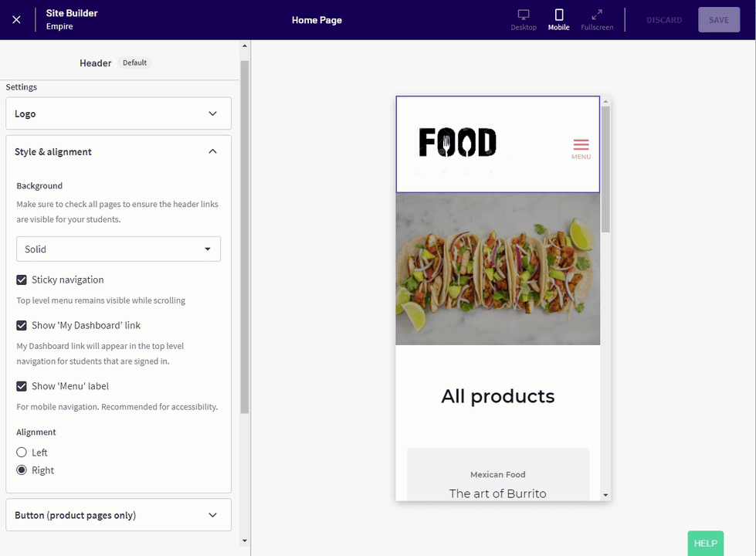The height and width of the screenshot is (556, 756).
Task: Expand the Button (product pages only) section
Action: click(119, 515)
